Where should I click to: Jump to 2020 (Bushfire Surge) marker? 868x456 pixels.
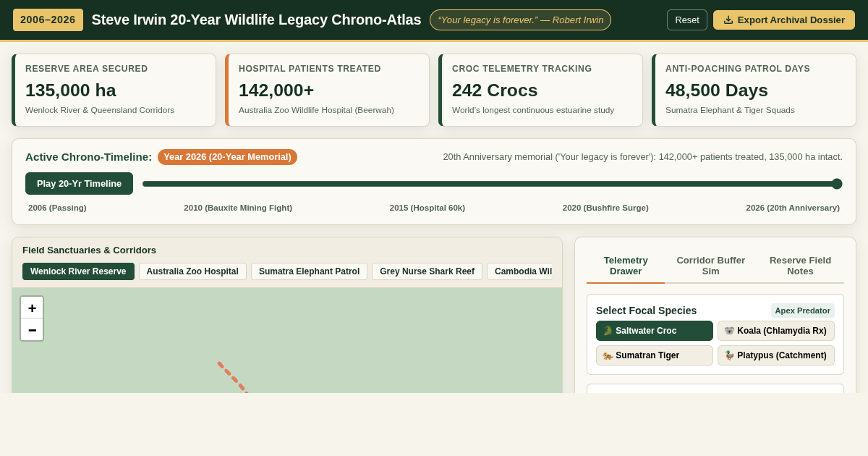pos(605,208)
